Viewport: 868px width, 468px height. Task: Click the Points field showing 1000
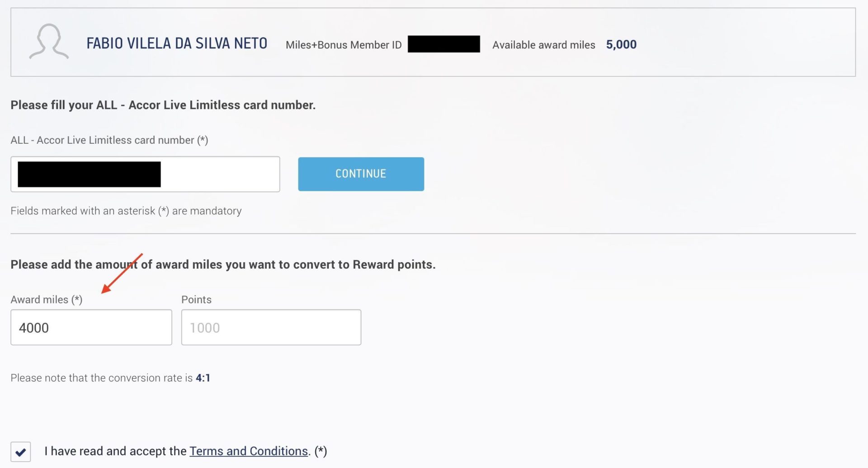pyautogui.click(x=271, y=327)
